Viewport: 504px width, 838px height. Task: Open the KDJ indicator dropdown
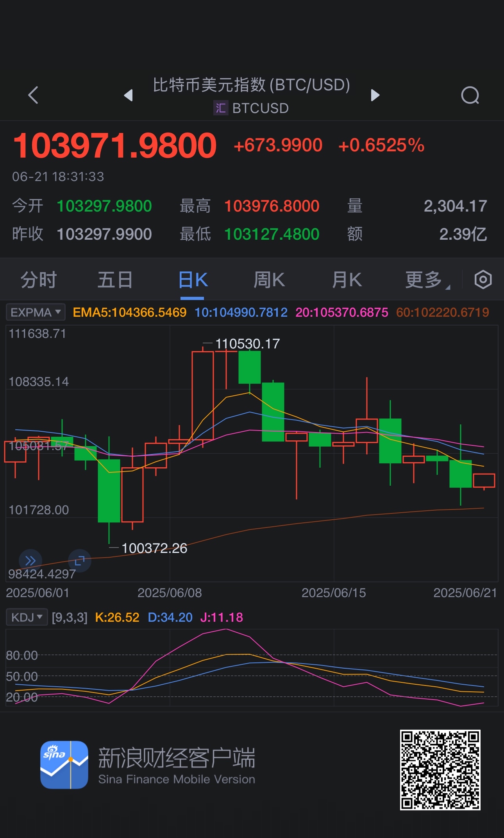click(x=27, y=617)
